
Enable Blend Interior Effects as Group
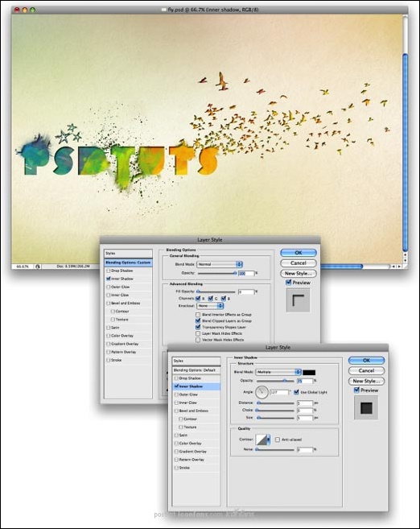click(x=198, y=315)
